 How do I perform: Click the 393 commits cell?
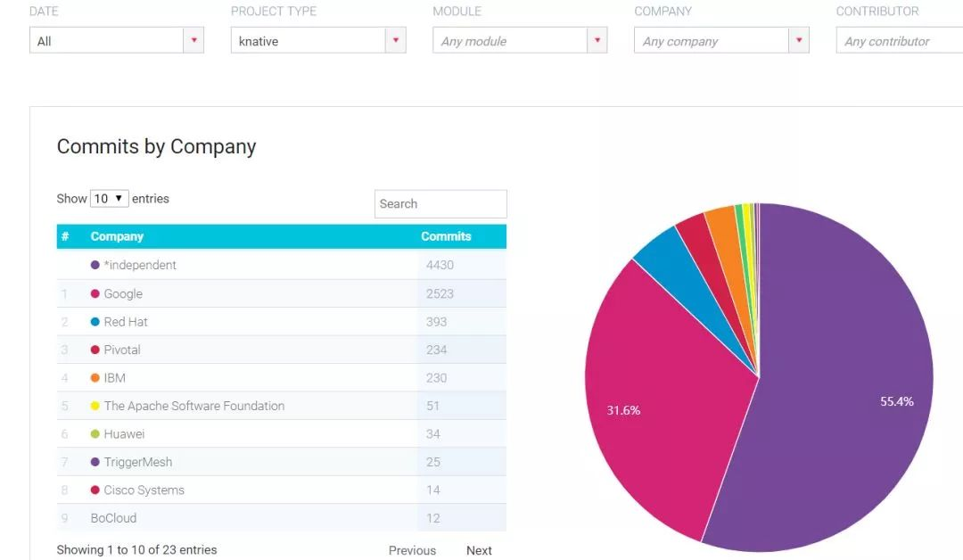[462, 322]
